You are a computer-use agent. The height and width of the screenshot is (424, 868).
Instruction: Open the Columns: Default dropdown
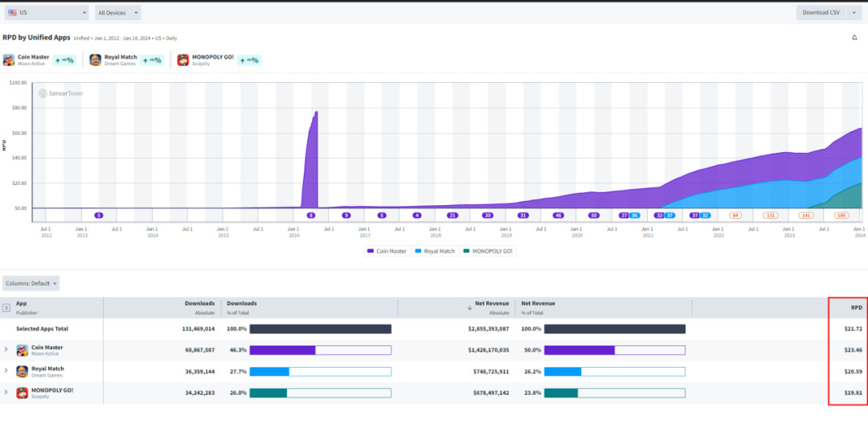click(31, 283)
